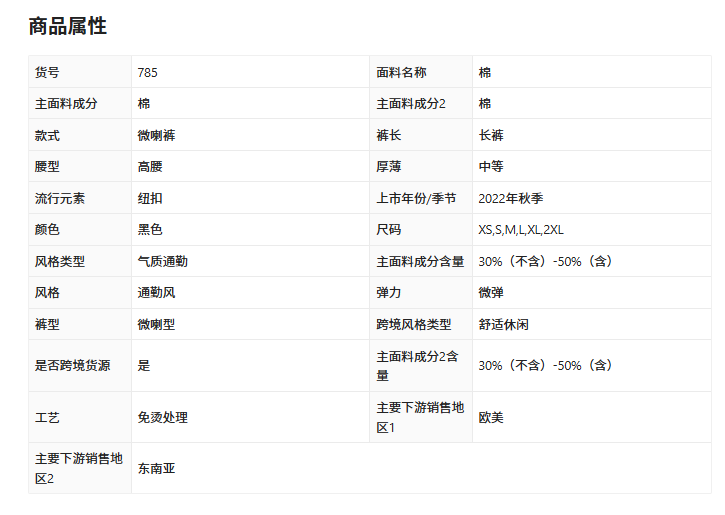Select the 微弹 elasticity value
The height and width of the screenshot is (515, 725).
coord(491,293)
